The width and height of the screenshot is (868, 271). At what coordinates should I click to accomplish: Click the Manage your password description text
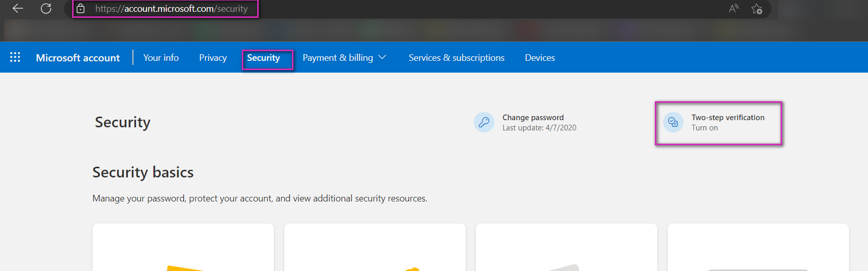(260, 198)
